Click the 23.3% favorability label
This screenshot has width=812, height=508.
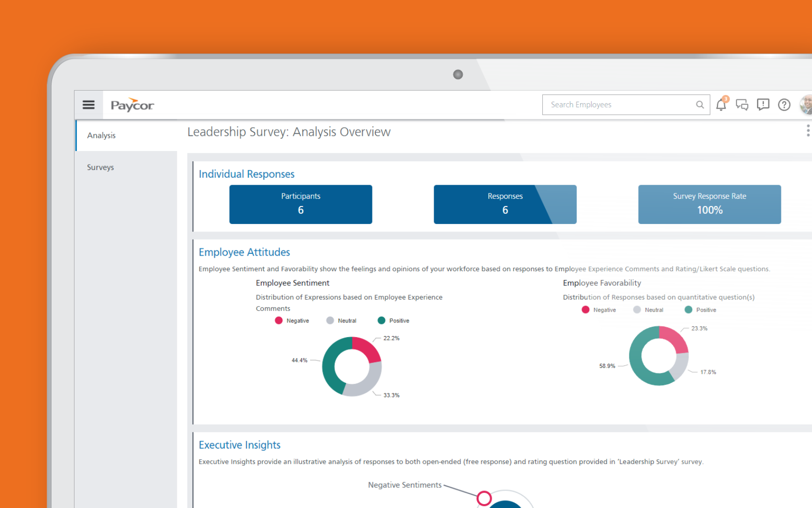click(x=699, y=328)
